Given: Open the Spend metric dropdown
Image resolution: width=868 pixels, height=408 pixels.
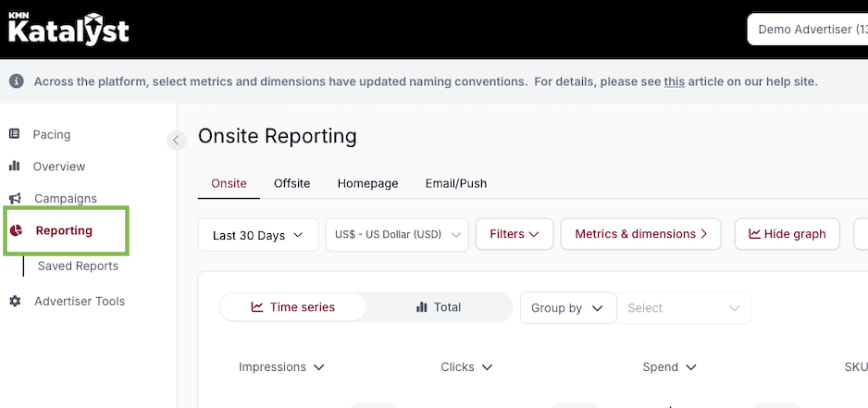Looking at the screenshot, I should tap(669, 367).
